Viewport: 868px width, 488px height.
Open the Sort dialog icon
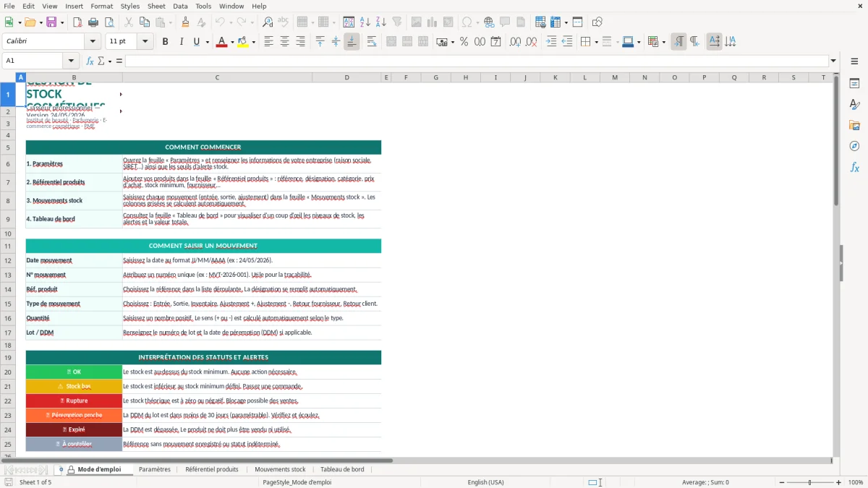pyautogui.click(x=349, y=22)
